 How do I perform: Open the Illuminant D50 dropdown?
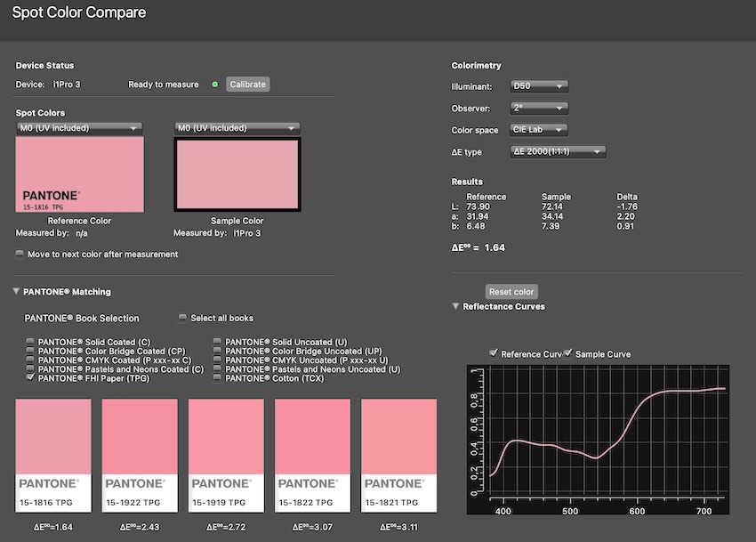539,86
